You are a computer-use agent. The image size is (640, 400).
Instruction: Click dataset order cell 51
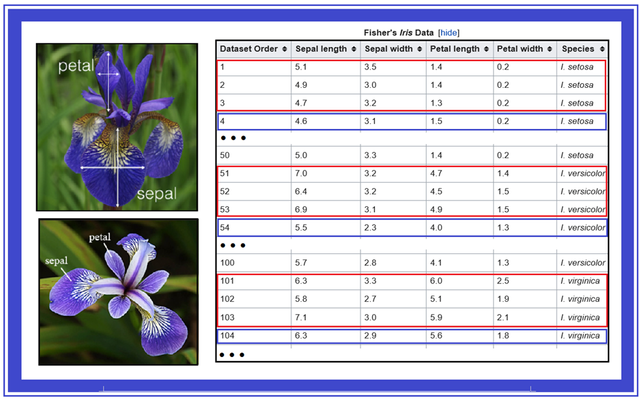[x=225, y=173]
